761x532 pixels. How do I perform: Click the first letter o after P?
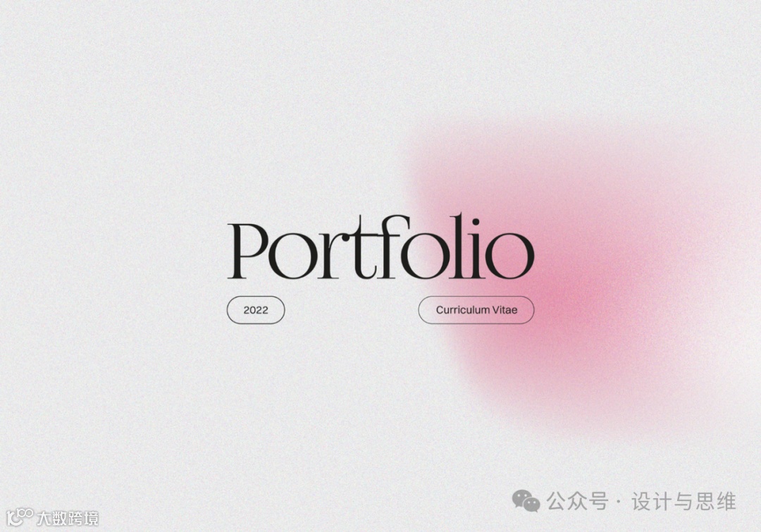click(294, 256)
